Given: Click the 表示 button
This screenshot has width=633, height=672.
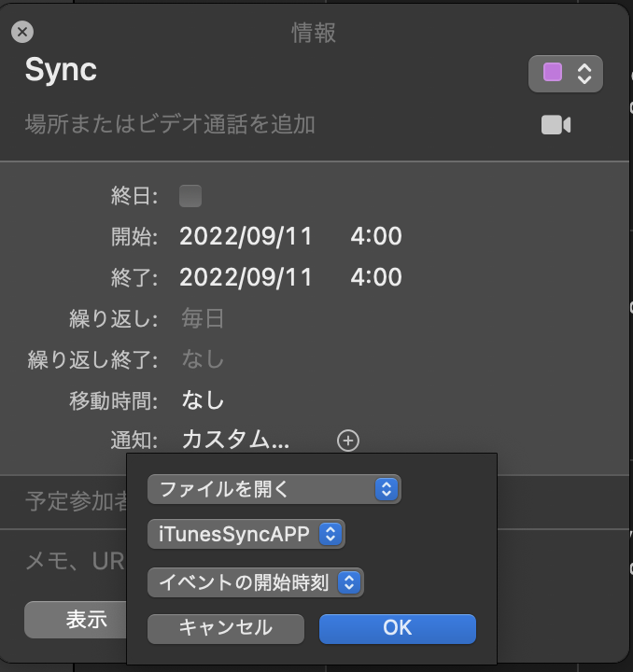Looking at the screenshot, I should coord(84,620).
